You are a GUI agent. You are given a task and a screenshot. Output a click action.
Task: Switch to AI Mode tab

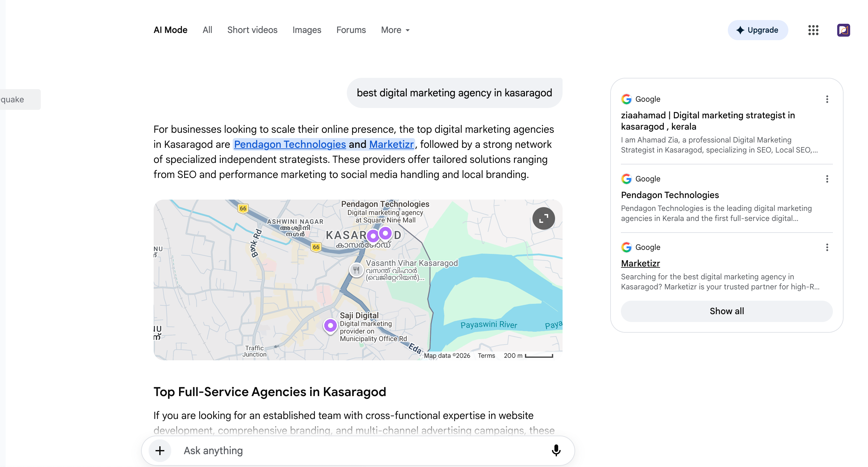[x=170, y=30]
